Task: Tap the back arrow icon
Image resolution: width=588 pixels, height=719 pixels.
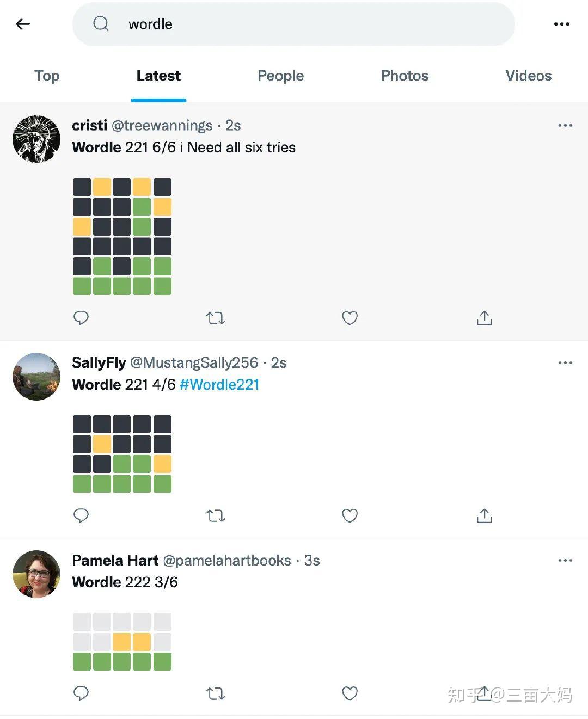Action: 23,24
